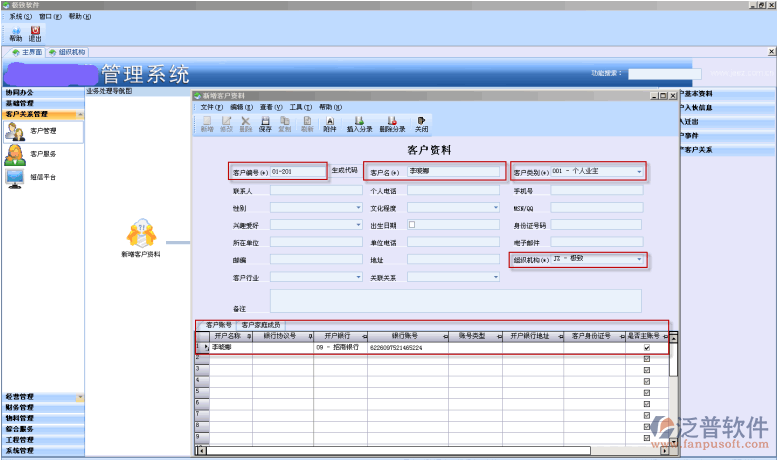The width and height of the screenshot is (779, 460).
Task: Click the 新增客户资料 workflow icon
Action: (x=139, y=237)
